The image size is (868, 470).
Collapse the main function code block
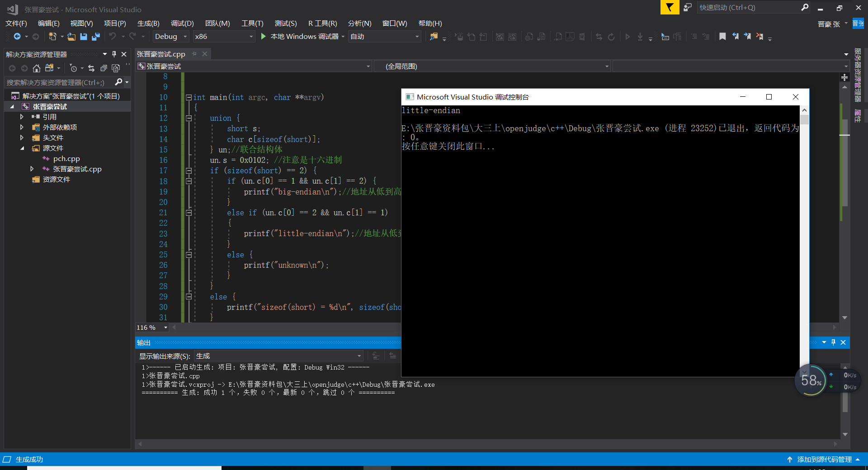click(189, 97)
